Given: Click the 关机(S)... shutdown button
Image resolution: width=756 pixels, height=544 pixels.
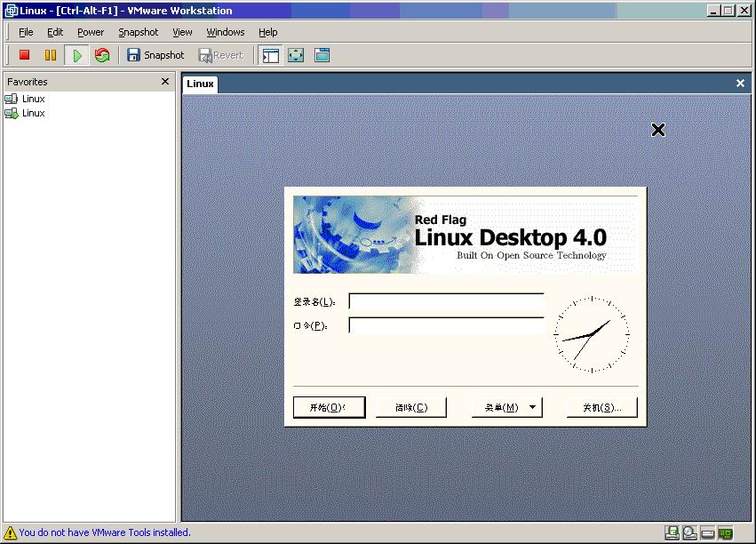Looking at the screenshot, I should point(602,407).
